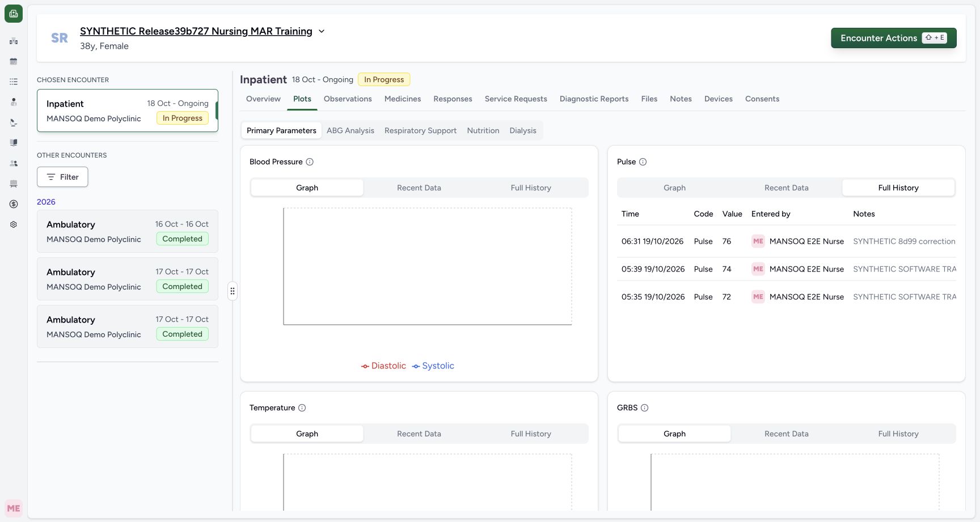Select the Dialysis sub-tab
Viewport: 980px width, 522px height.
pos(523,130)
